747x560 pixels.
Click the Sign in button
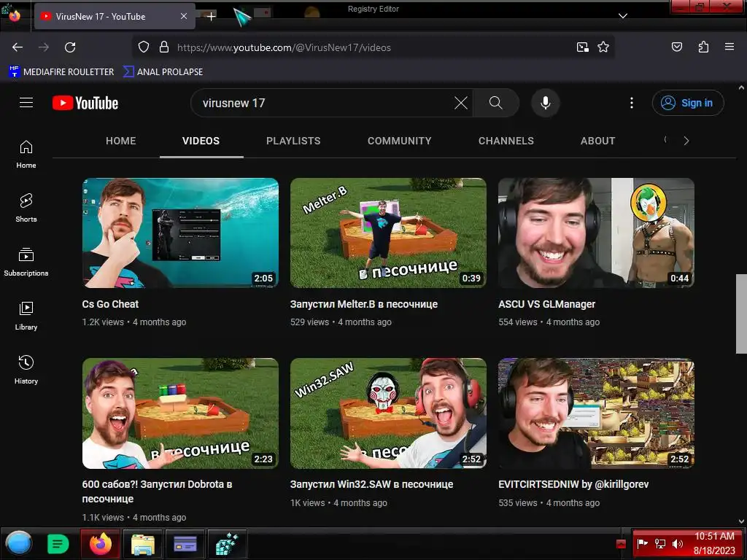point(688,103)
